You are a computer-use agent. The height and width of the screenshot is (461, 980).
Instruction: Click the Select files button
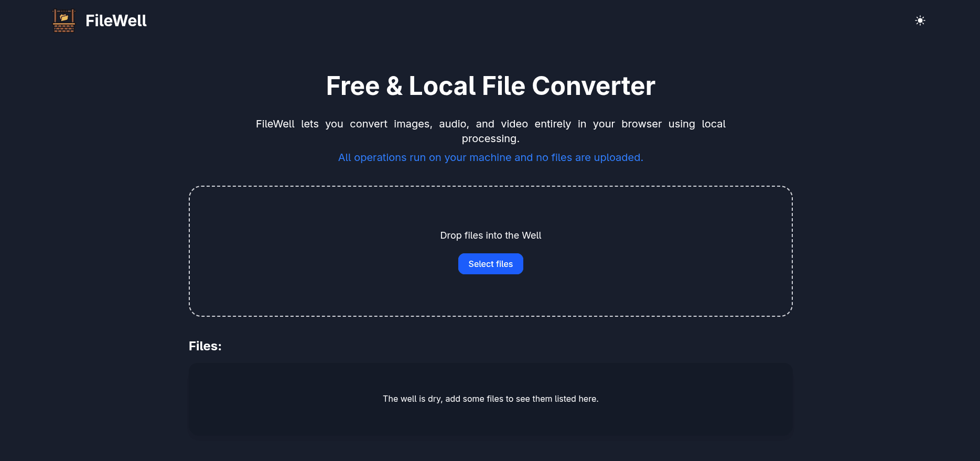[x=491, y=264]
